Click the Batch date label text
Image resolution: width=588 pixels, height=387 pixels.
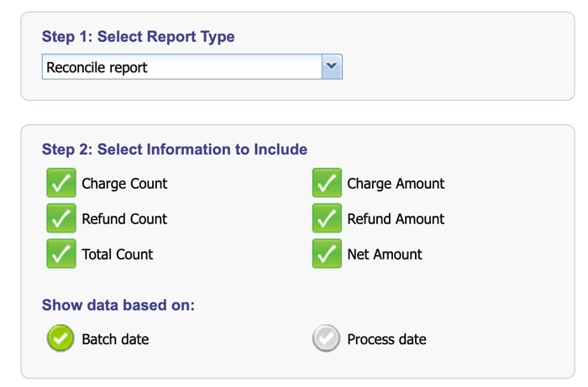point(115,339)
